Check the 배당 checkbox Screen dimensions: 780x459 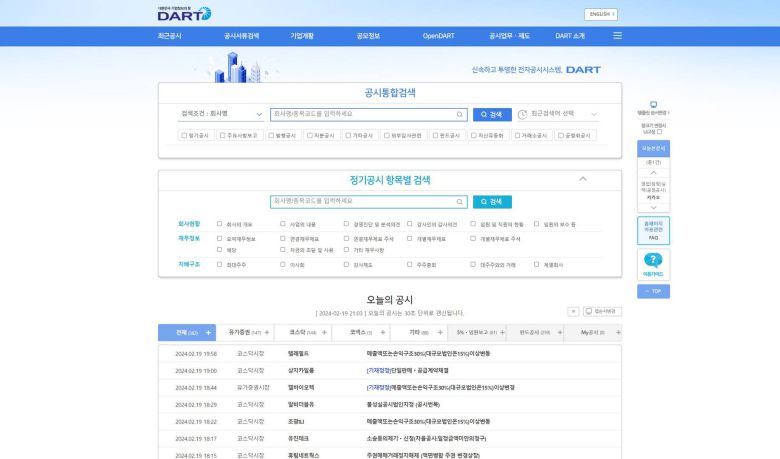coord(219,250)
